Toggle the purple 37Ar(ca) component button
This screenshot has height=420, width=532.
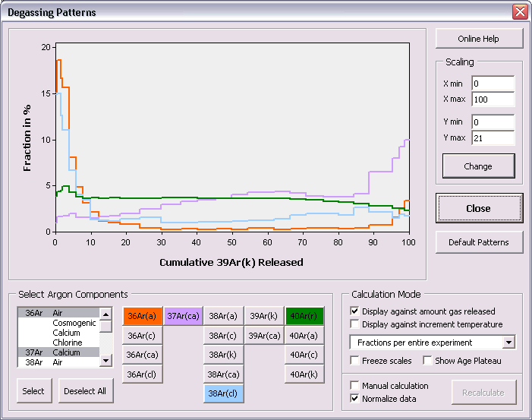point(183,316)
